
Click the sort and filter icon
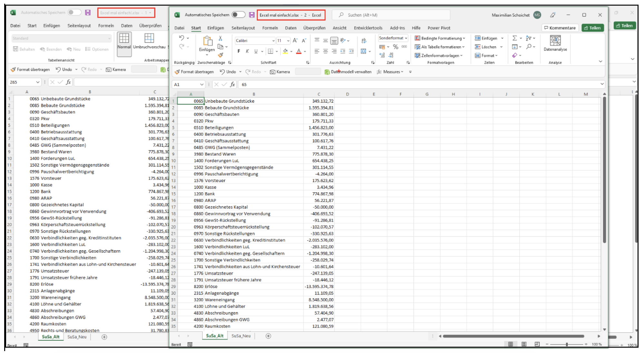click(529, 38)
